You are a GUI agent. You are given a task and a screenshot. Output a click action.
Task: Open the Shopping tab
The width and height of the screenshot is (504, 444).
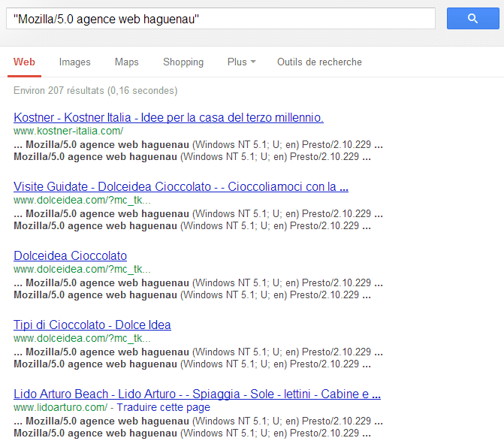pyautogui.click(x=183, y=62)
